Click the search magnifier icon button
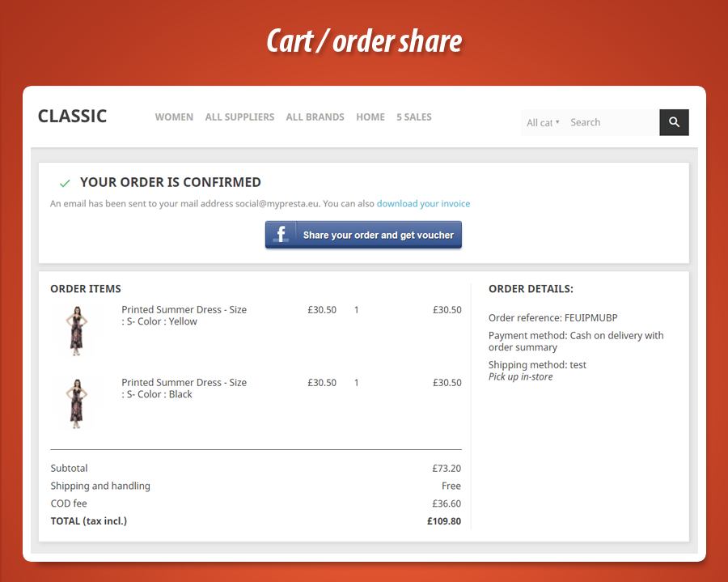The height and width of the screenshot is (582, 728). (674, 122)
